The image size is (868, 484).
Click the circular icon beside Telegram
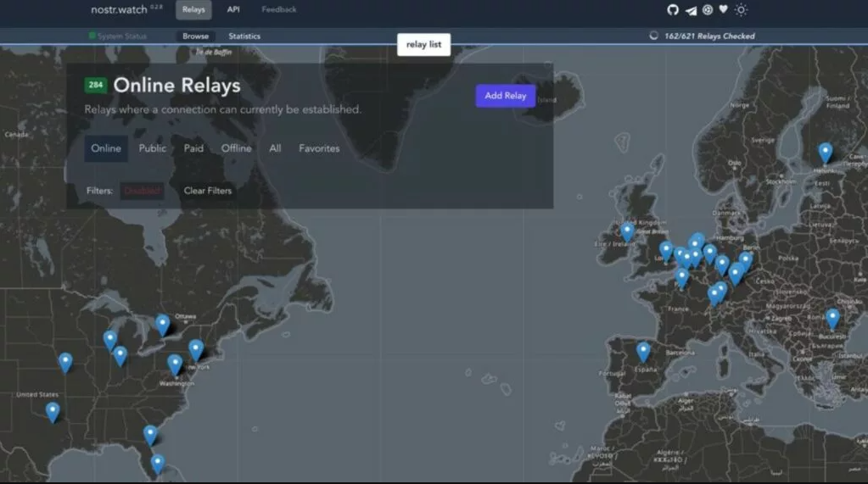coord(708,10)
